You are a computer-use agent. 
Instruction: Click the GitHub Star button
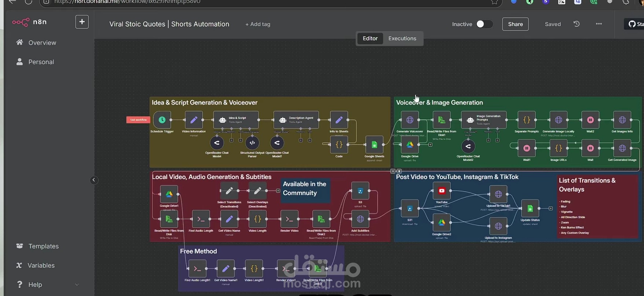pos(634,24)
